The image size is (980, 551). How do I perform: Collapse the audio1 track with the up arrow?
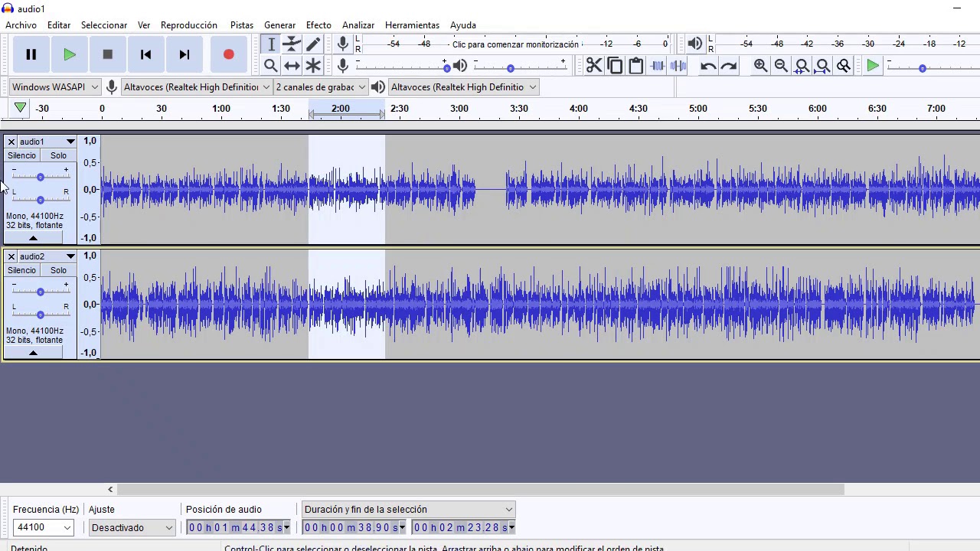pyautogui.click(x=33, y=238)
